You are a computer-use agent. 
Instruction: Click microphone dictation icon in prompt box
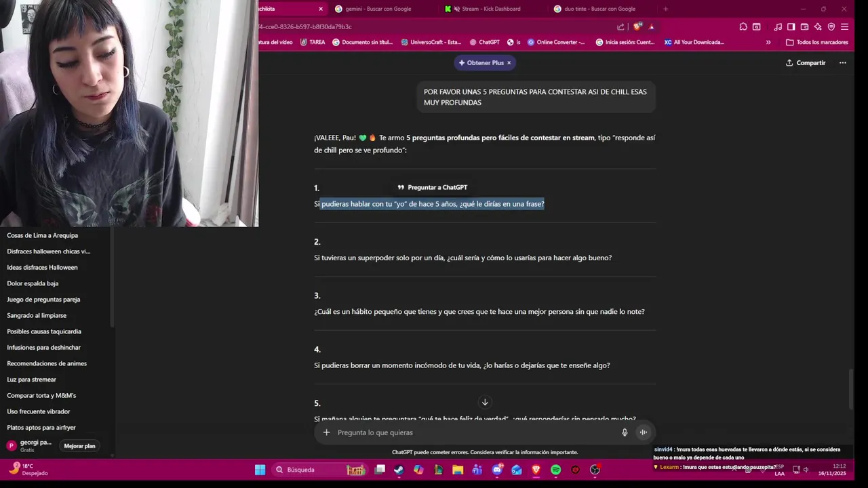pyautogui.click(x=625, y=432)
